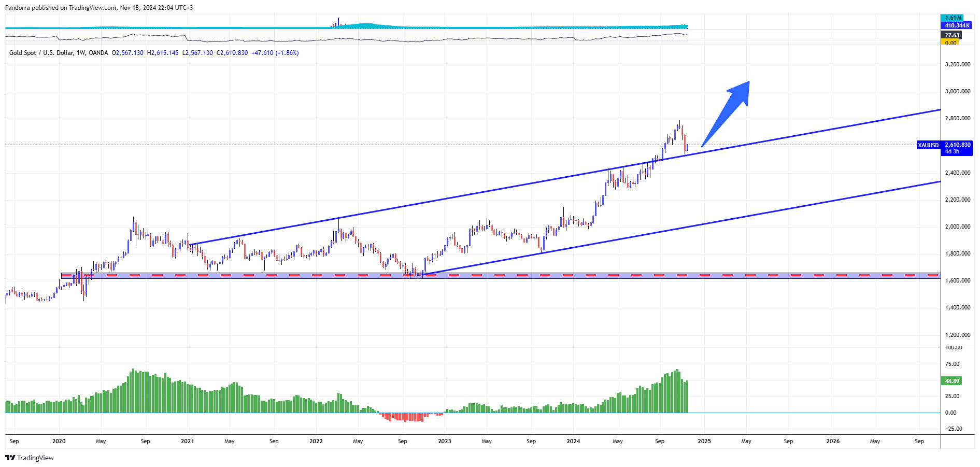Click the 410.344K indicator value tag
This screenshot has width=980, height=467.
click(x=957, y=25)
